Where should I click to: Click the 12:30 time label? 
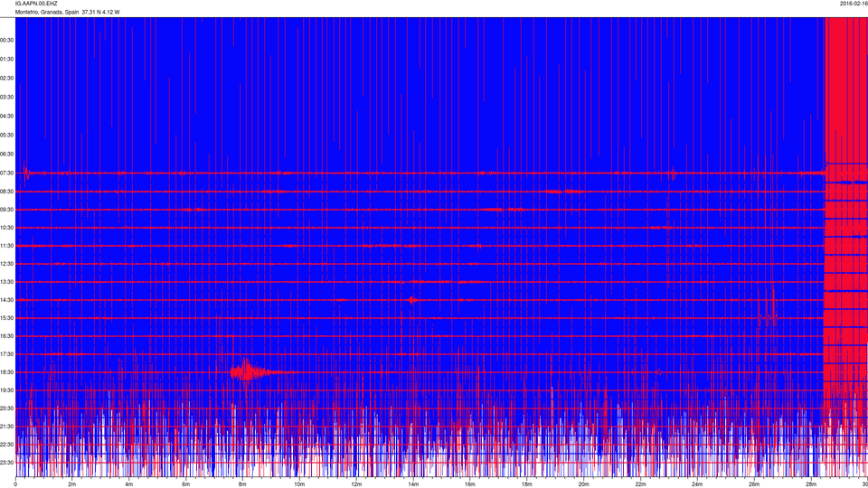(6, 264)
